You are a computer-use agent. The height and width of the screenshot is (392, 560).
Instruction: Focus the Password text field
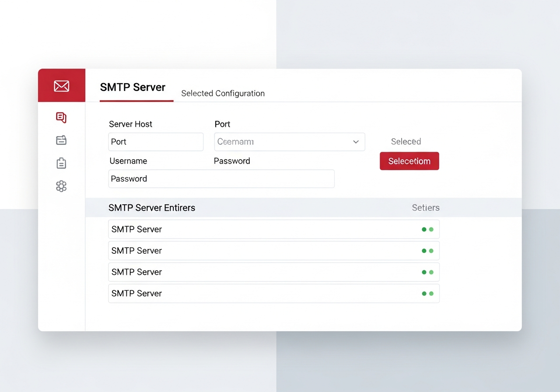point(221,178)
